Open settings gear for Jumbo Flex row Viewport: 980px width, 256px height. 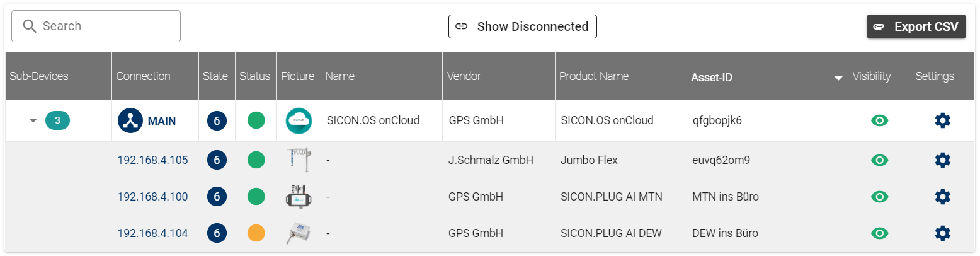click(942, 160)
